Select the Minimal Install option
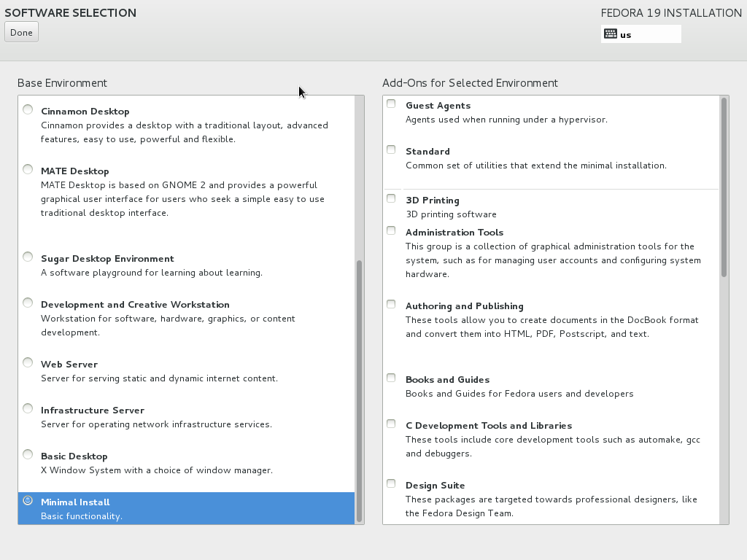The image size is (747, 560). pyautogui.click(x=27, y=500)
